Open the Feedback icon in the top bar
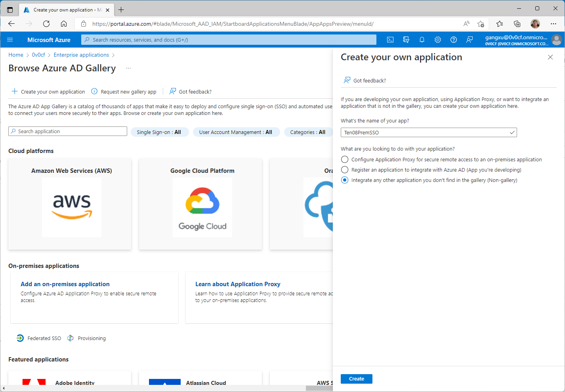Viewport: 565px width, 392px height. 470,40
